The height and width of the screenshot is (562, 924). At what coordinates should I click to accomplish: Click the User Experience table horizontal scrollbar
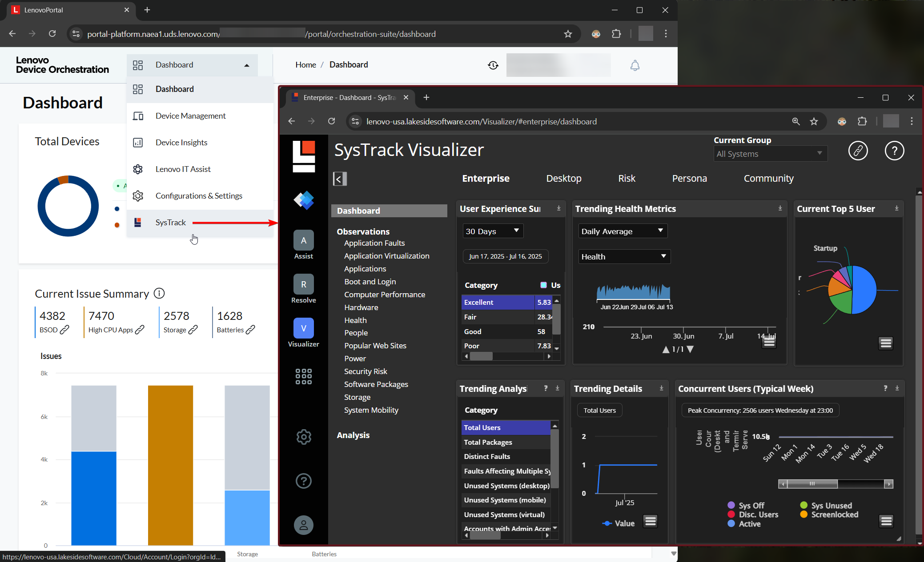coord(481,356)
